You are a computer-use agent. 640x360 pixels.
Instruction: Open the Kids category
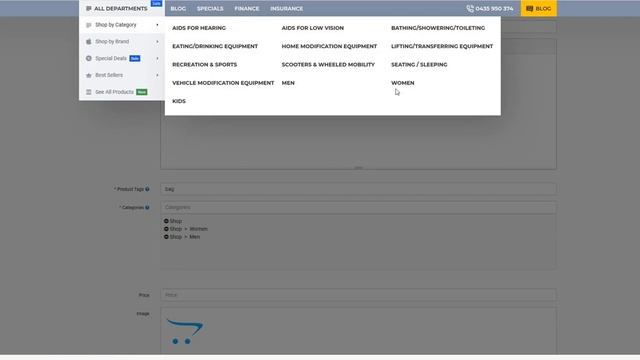179,101
